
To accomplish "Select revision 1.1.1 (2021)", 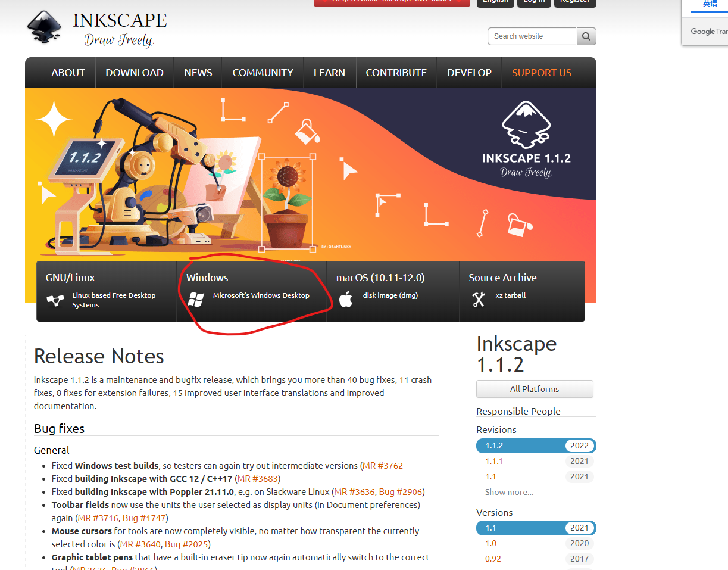I will 536,461.
